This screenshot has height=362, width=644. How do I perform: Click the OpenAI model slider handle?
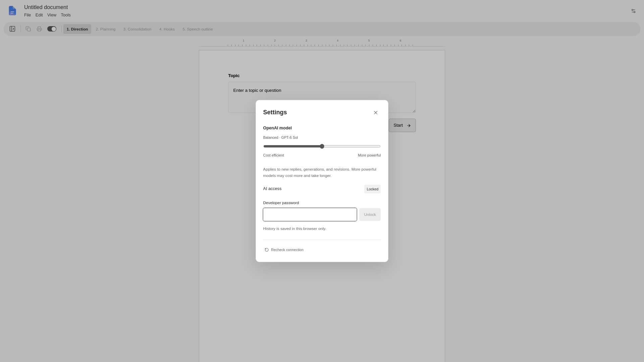click(322, 146)
